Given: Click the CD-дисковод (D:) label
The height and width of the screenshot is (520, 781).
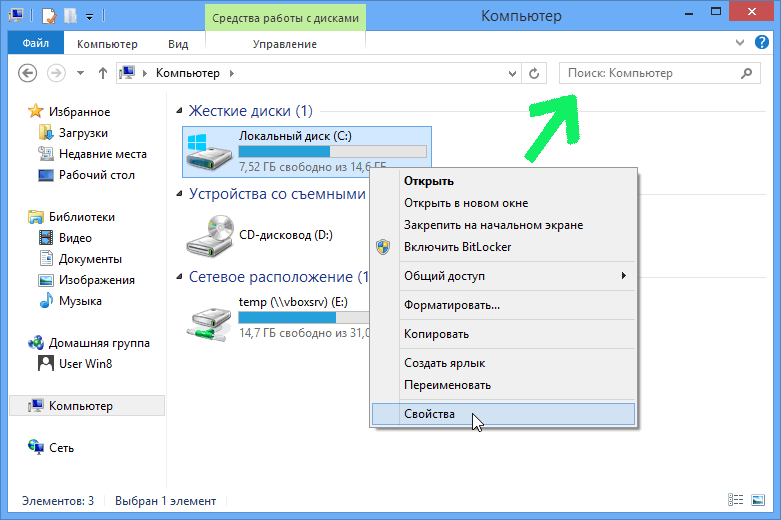Looking at the screenshot, I should click(x=285, y=235).
